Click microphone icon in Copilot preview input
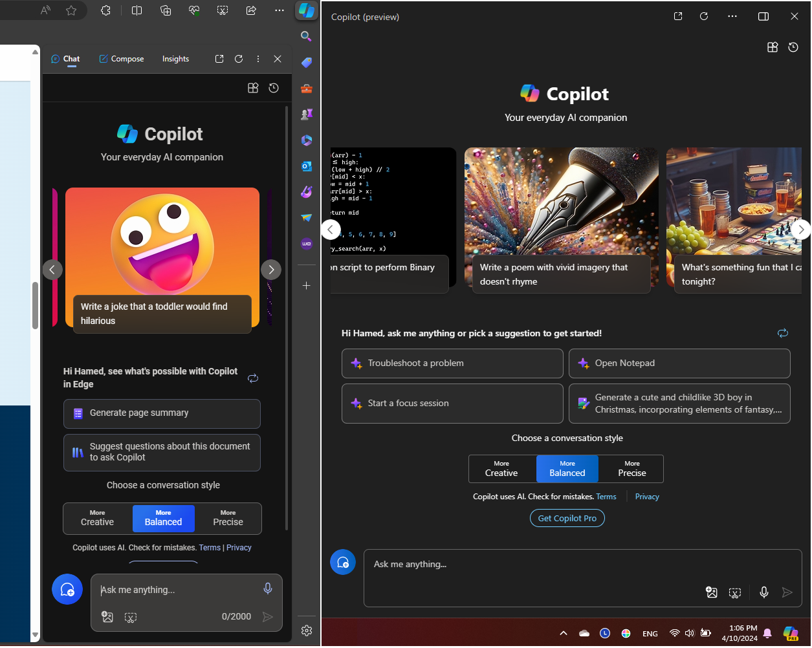Image resolution: width=812 pixels, height=648 pixels. [764, 592]
